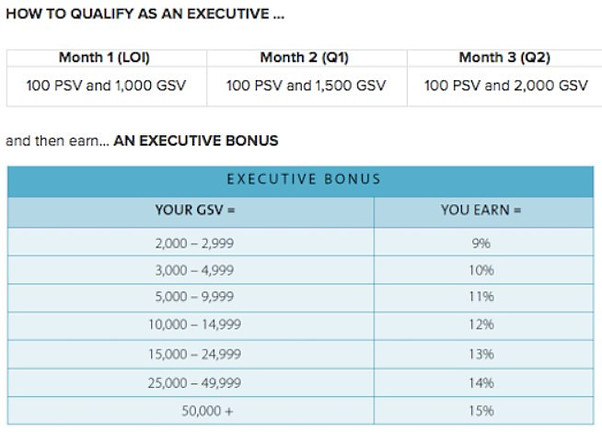
Task: Click the 15% earnings cell
Action: pyautogui.click(x=484, y=411)
